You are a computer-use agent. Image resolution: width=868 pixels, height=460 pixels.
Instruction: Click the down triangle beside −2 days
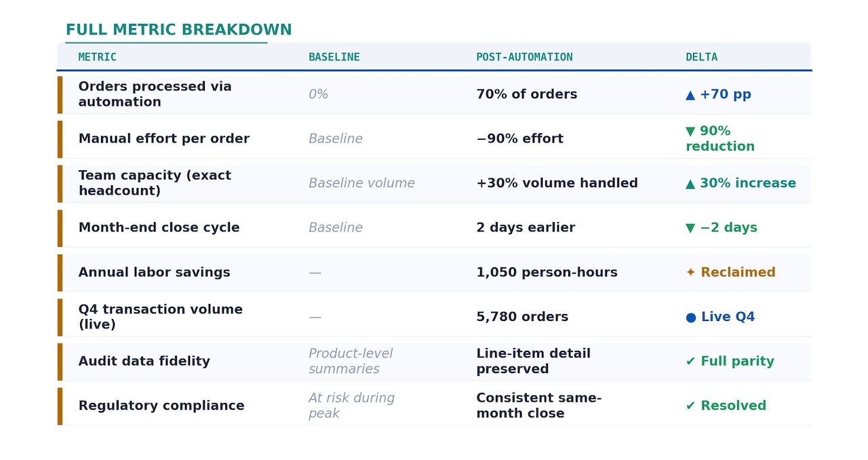coord(690,228)
